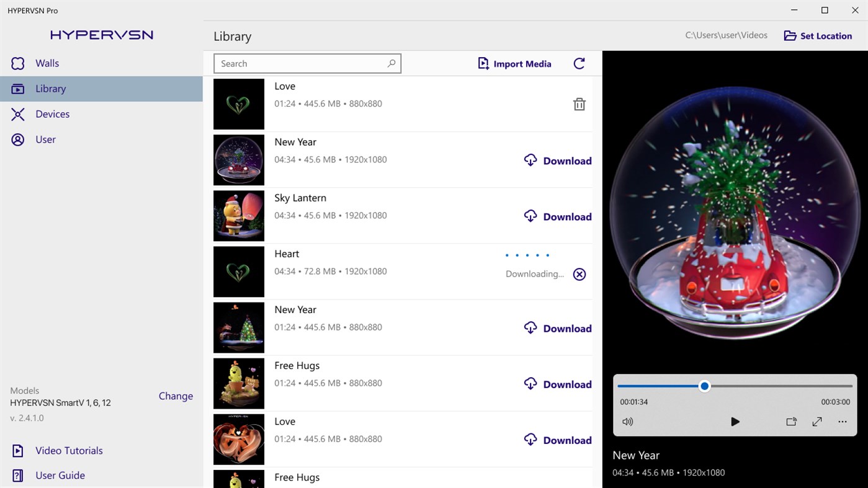This screenshot has height=488, width=868.
Task: Open the Set Location folder picker
Action: point(817,35)
